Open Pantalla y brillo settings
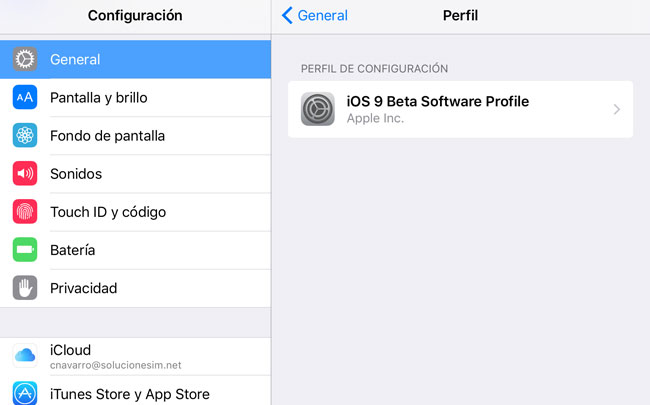The width and height of the screenshot is (650, 405). [136, 97]
